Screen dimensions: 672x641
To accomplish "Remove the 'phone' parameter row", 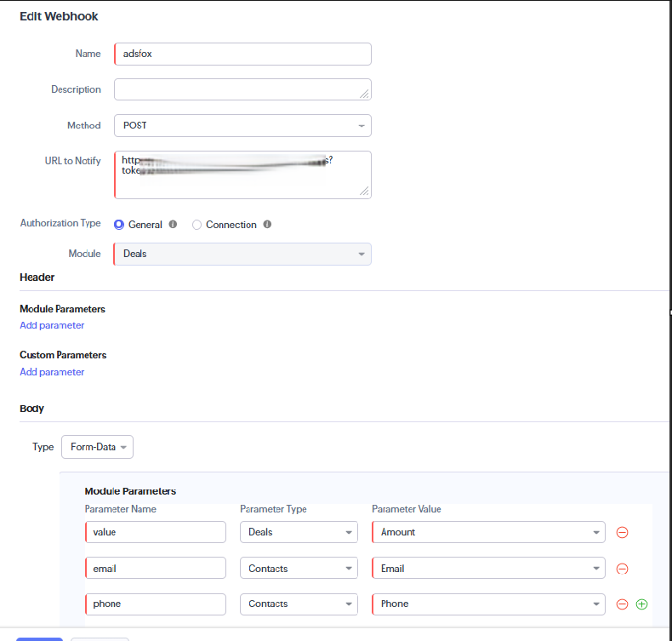I will [x=622, y=604].
